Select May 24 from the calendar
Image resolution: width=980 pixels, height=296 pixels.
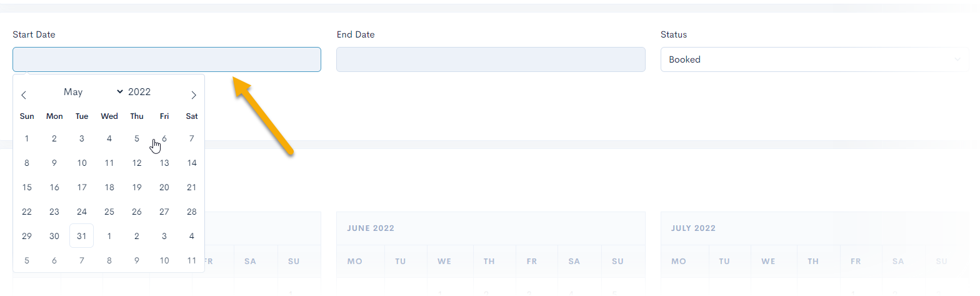82,212
